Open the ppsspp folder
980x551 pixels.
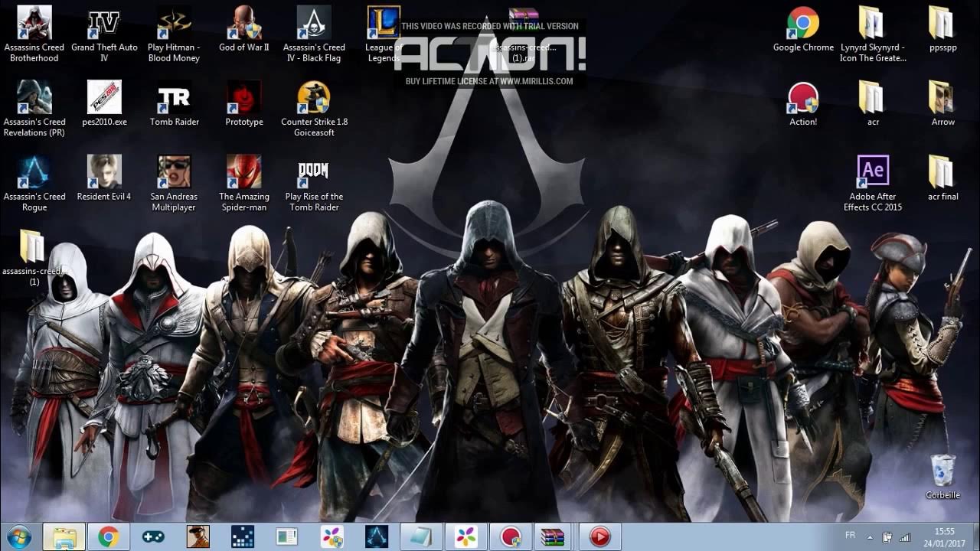942,31
